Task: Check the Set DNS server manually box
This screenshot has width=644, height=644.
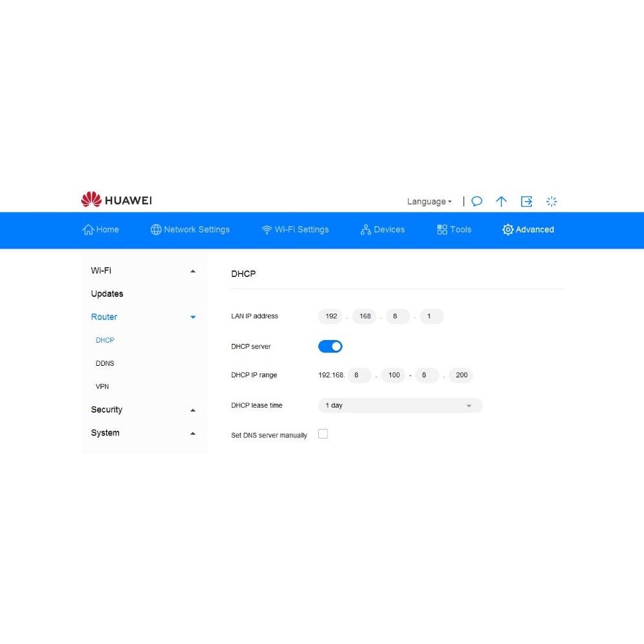Action: [x=323, y=434]
